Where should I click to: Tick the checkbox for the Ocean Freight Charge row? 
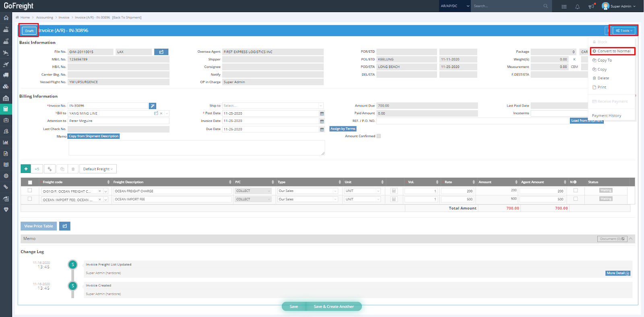tap(30, 191)
